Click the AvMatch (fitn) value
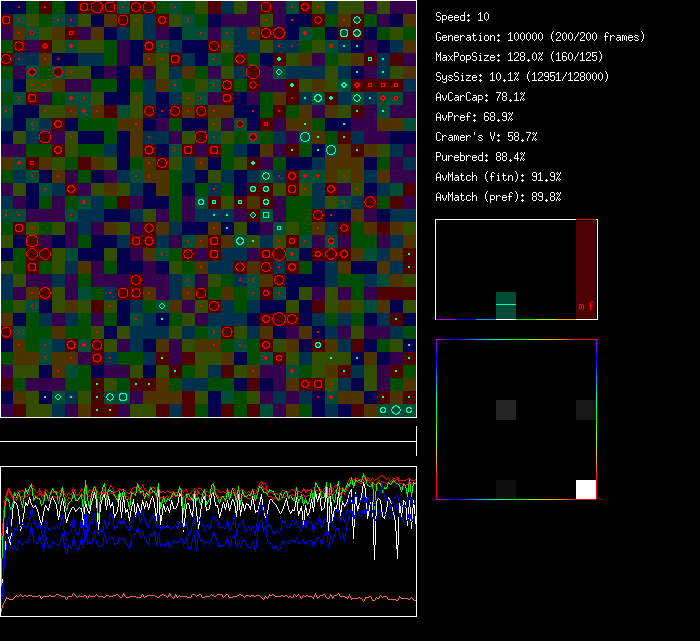 498,177
